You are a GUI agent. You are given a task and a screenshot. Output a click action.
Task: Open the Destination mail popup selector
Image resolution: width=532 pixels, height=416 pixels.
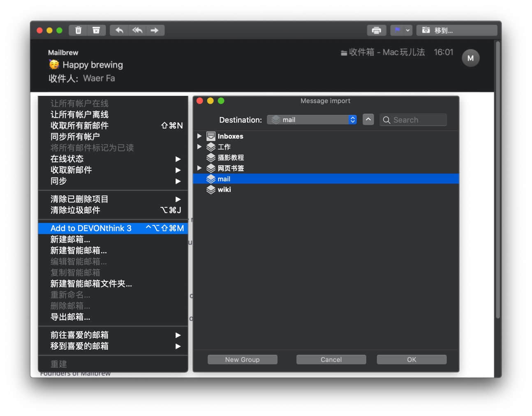click(312, 120)
